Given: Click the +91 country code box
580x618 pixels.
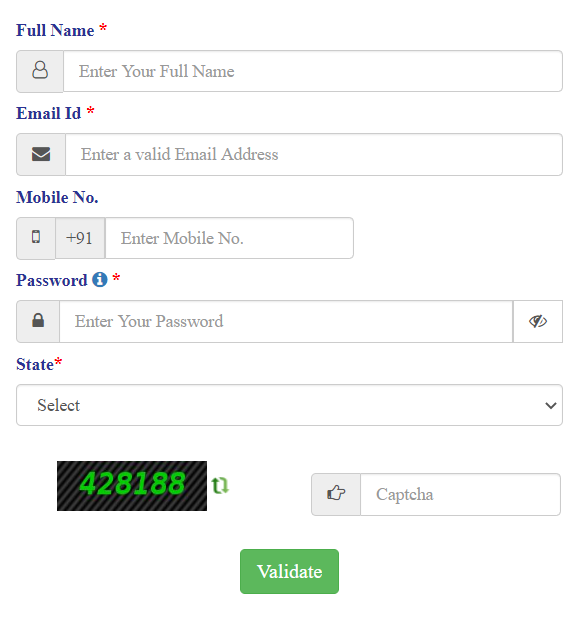Looking at the screenshot, I should pyautogui.click(x=80, y=238).
